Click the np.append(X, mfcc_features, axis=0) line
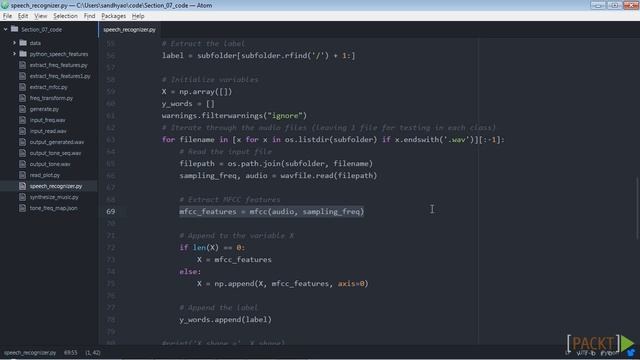 tap(282, 283)
